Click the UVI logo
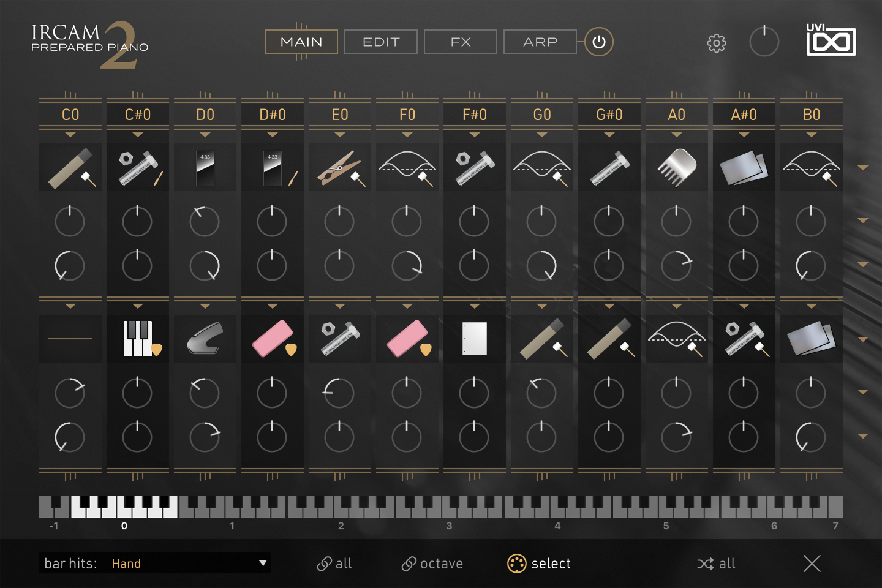The width and height of the screenshot is (882, 588). [831, 40]
